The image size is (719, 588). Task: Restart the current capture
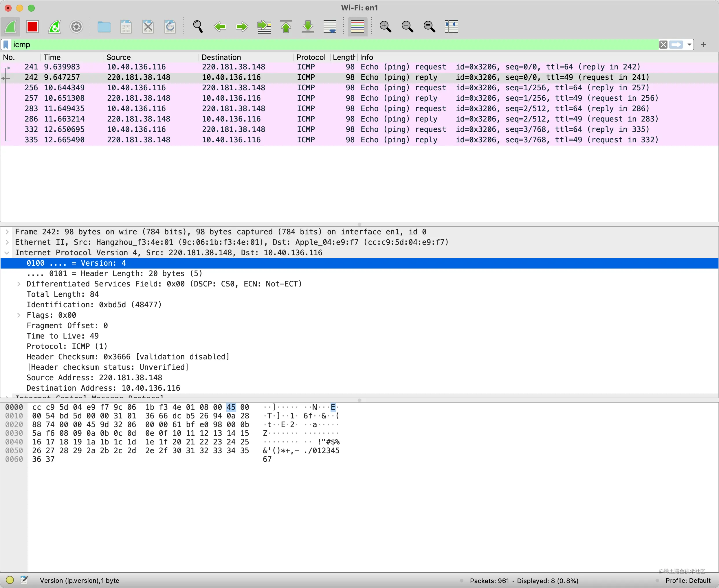pyautogui.click(x=54, y=26)
